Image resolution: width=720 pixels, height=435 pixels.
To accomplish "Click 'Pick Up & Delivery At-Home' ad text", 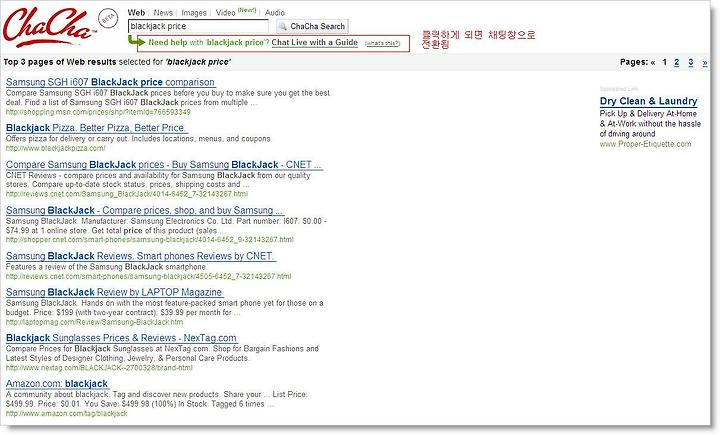I will [648, 113].
